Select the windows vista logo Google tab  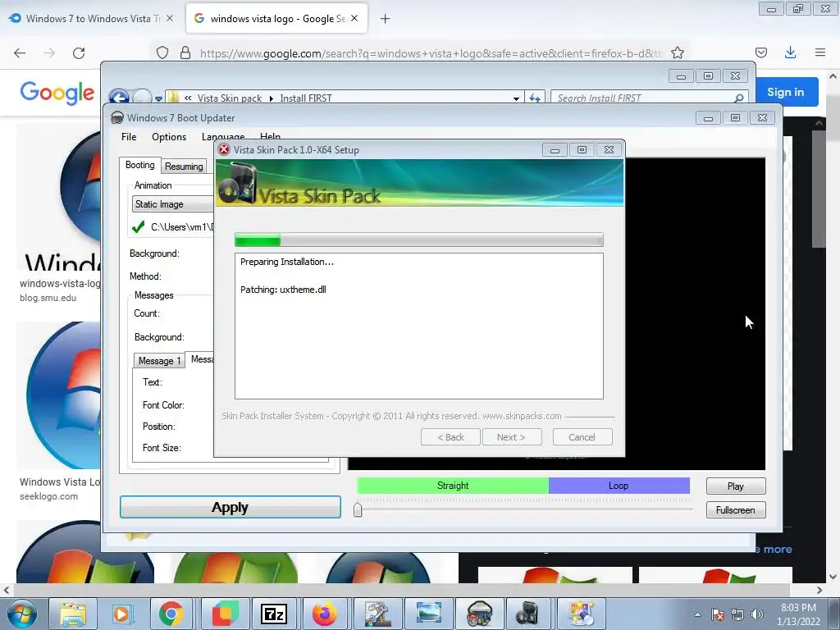pos(277,19)
